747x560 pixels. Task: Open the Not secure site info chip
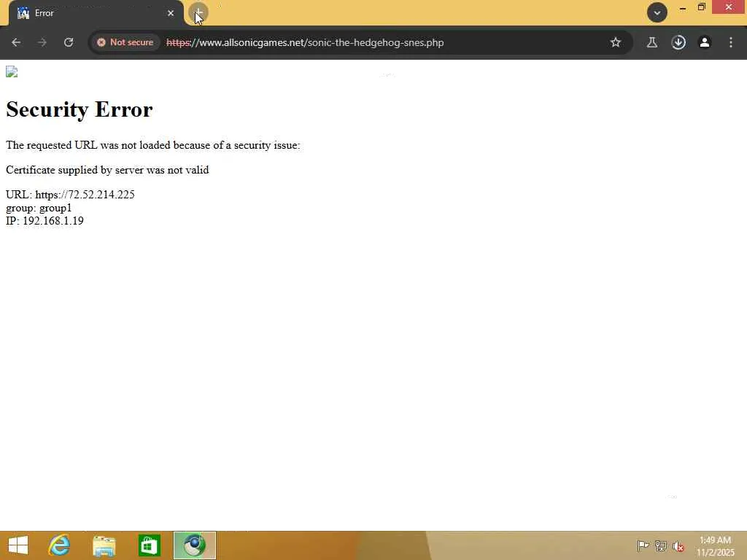(125, 42)
